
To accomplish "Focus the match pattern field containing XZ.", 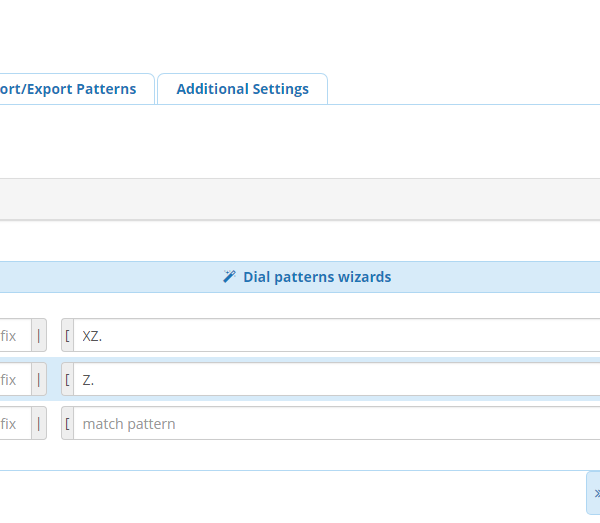I will 338,336.
